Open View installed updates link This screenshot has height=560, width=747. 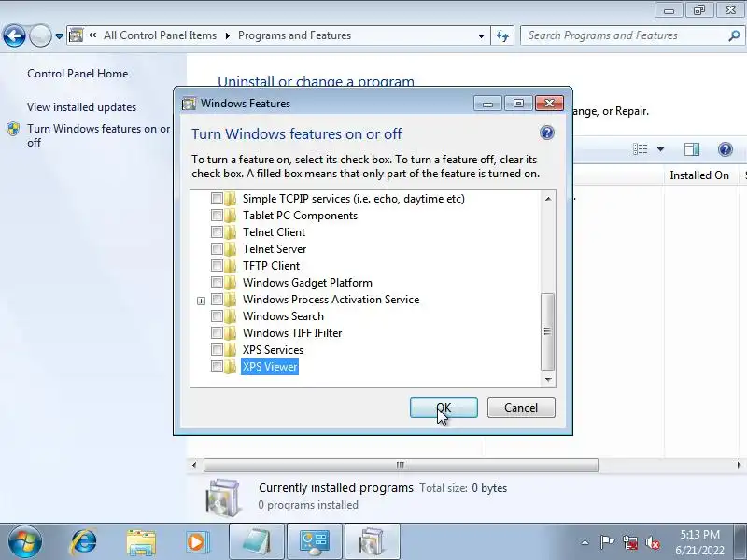[81, 107]
